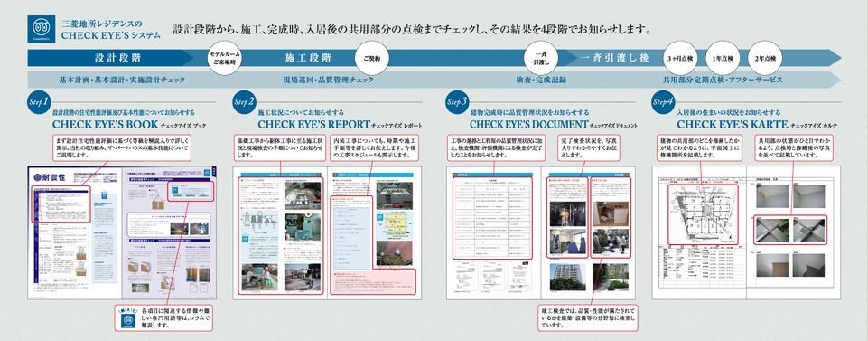Open the CHECK EYE'S REPORT left page
868x341 pixels.
point(280,232)
